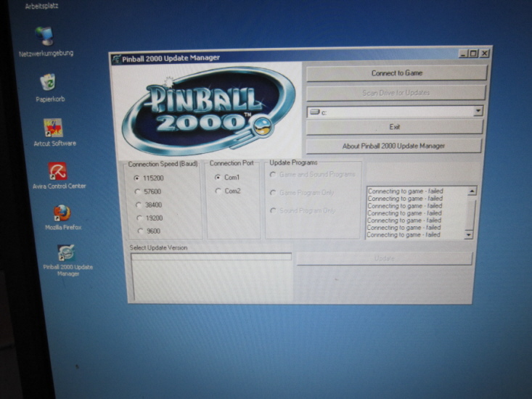Click the Select Update Version list box
This screenshot has height=399, width=532.
211,276
